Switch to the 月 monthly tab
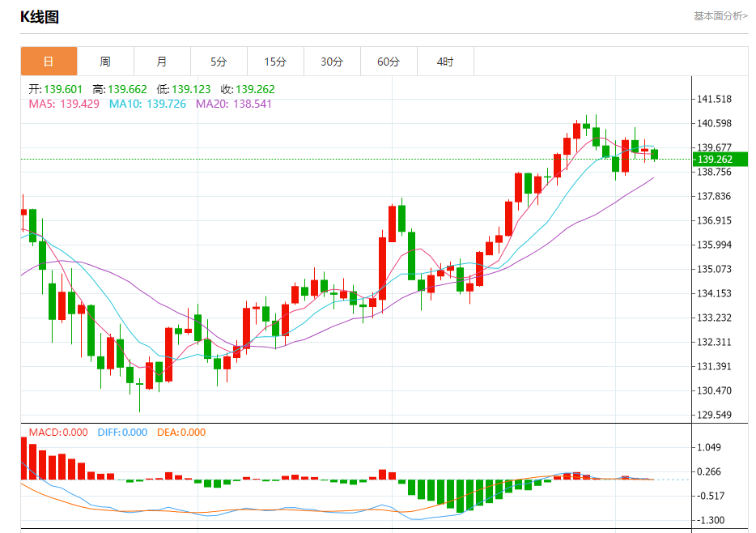This screenshot has height=533, width=756. (x=162, y=62)
